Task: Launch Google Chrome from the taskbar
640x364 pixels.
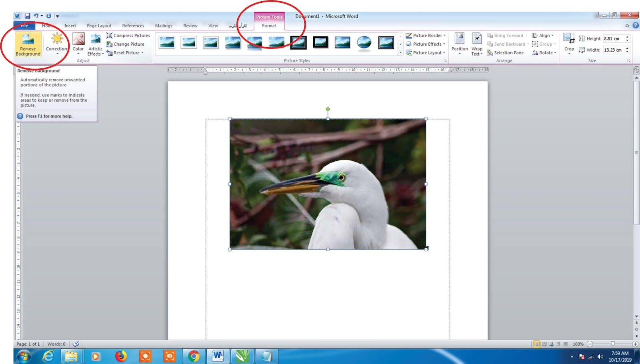Action: (x=194, y=356)
